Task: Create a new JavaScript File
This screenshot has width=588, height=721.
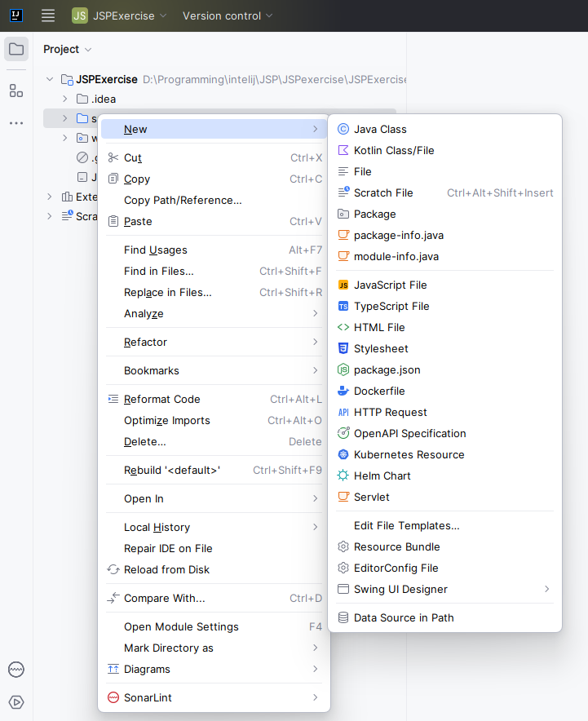Action: [x=444, y=285]
